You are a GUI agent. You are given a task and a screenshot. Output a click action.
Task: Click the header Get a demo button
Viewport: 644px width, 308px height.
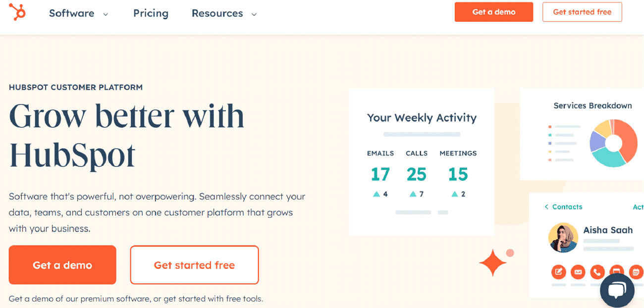pos(493,12)
